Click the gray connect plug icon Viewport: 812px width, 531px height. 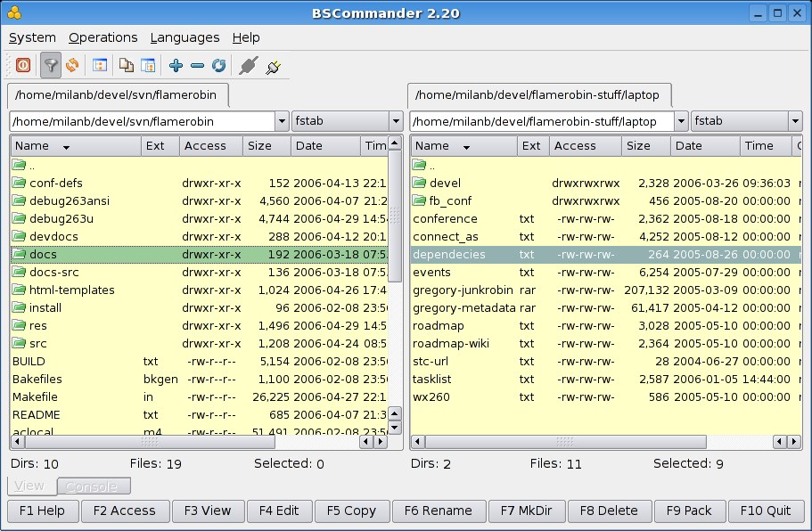(x=249, y=65)
